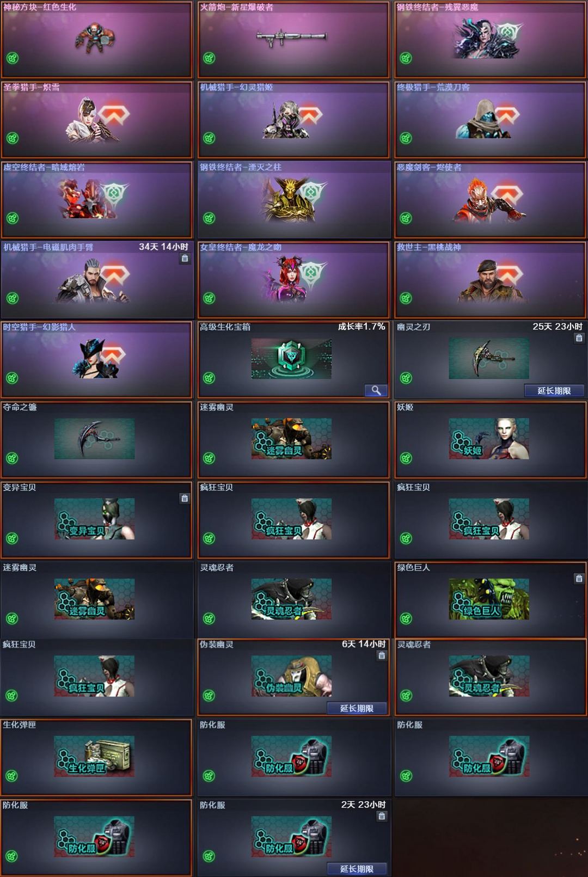Click trash icon on 伪装幽灵 card
Image resolution: width=588 pixels, height=877 pixels.
click(382, 655)
